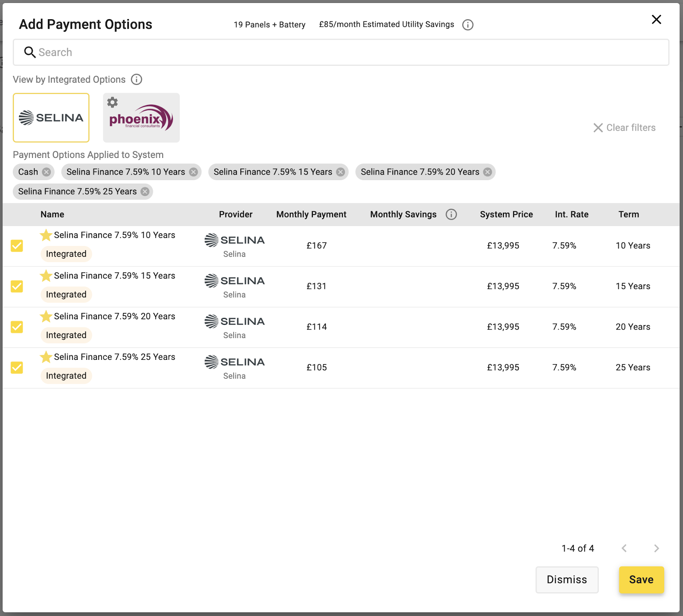
Task: Click the Int. Rate column header
Action: coord(572,214)
